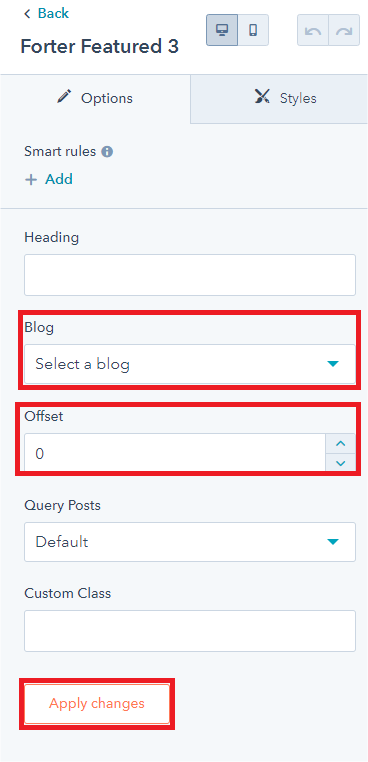Click the brush icon on Styles tab

262,97
